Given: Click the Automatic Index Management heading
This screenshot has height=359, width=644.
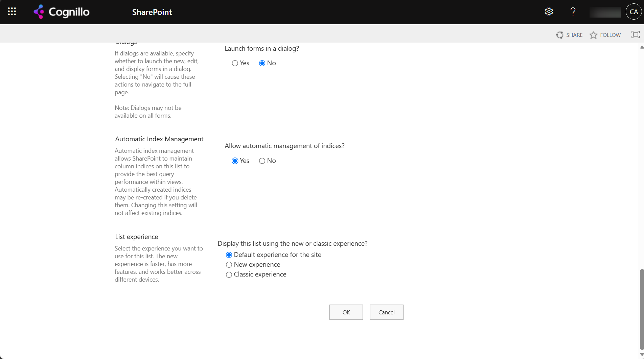Looking at the screenshot, I should click(159, 139).
